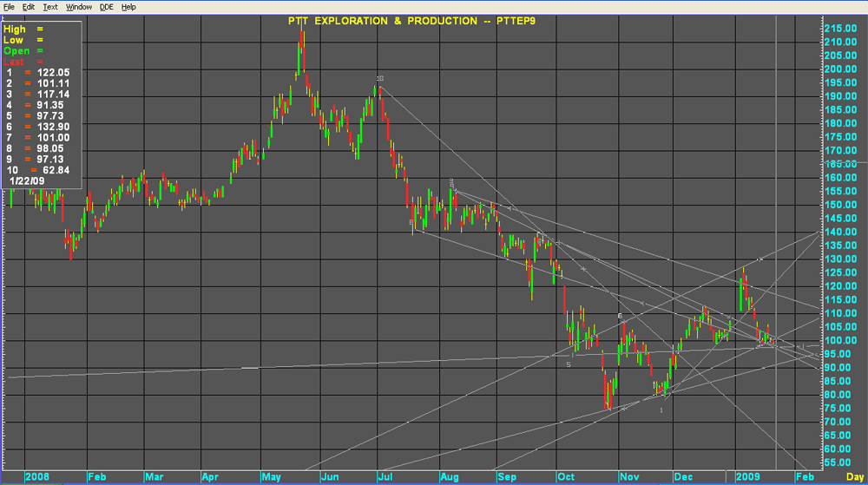The width and height of the screenshot is (868, 485).
Task: Click the Feb 2008 label on time axis
Action: (x=97, y=476)
